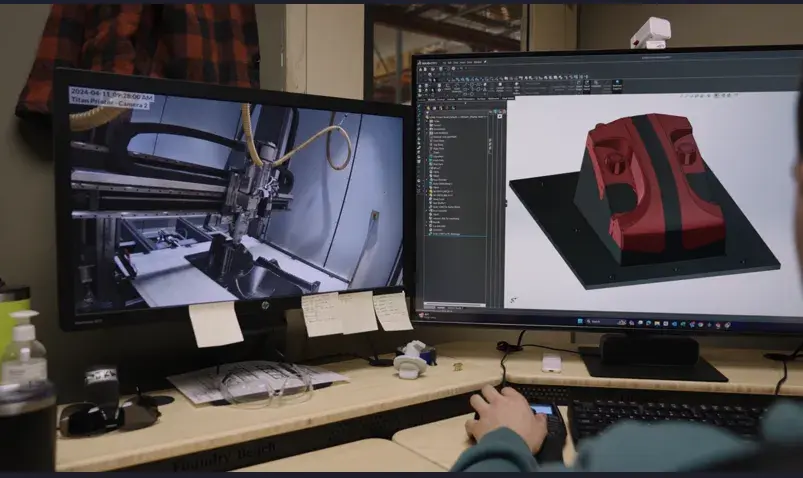The image size is (803, 478).
Task: Click the top icon in left vertical toolbar
Action: 421,109
